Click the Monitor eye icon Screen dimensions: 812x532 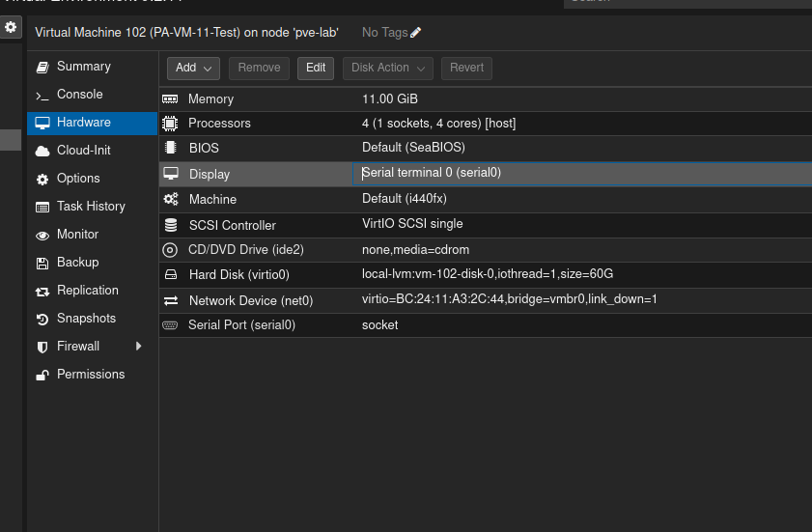(x=42, y=236)
